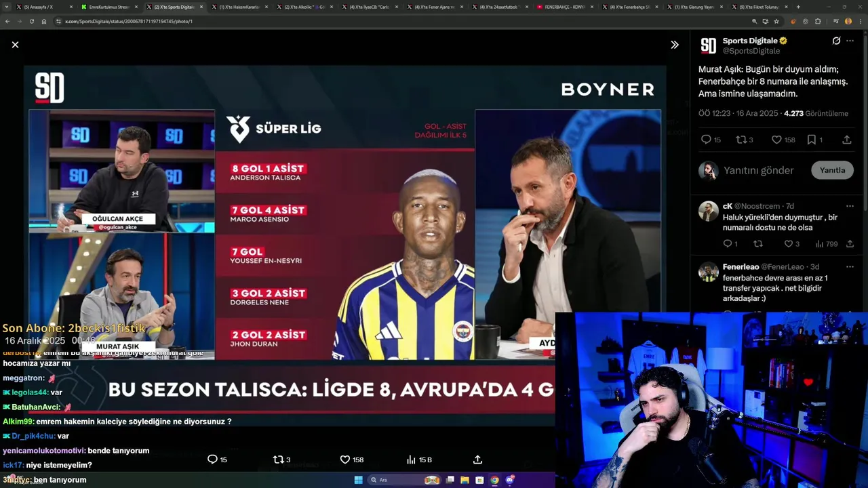This screenshot has height=488, width=868.
Task: Open Microsoft Store from the taskbar
Action: [x=479, y=480]
